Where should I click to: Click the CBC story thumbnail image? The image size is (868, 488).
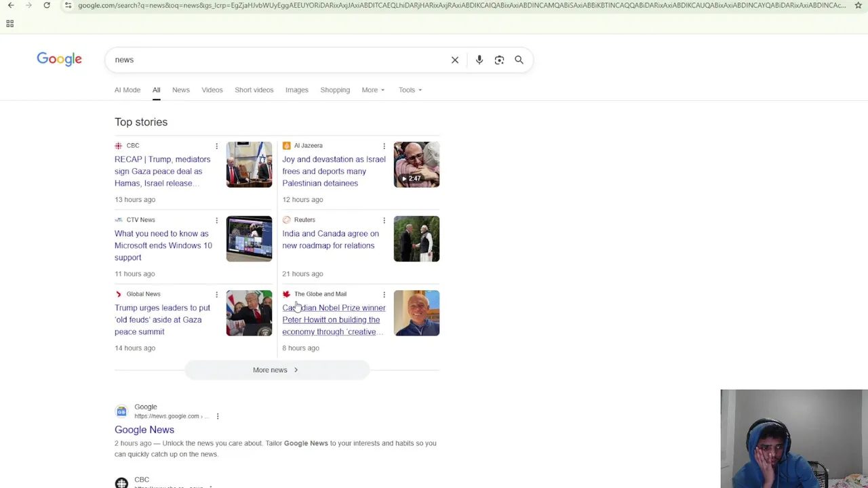click(x=249, y=165)
